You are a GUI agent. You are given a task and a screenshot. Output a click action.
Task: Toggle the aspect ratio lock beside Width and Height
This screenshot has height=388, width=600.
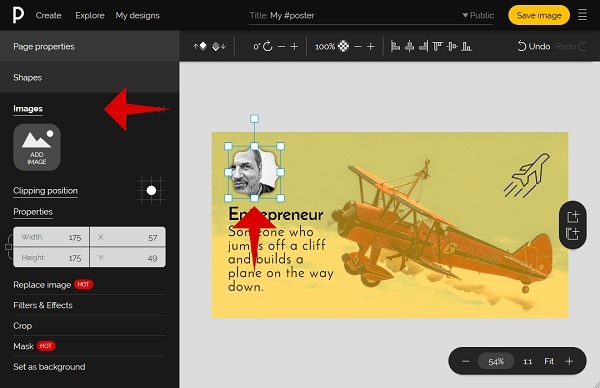[x=8, y=247]
